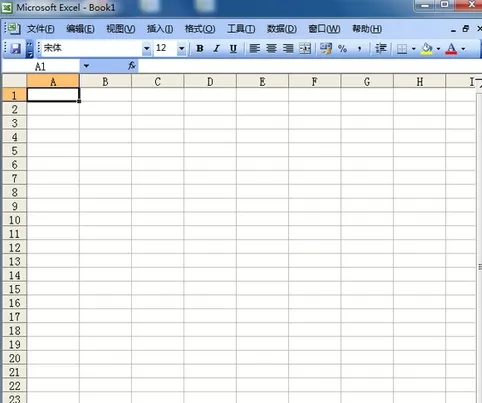
Task: Open the 编辑(E) menu
Action: tap(80, 29)
